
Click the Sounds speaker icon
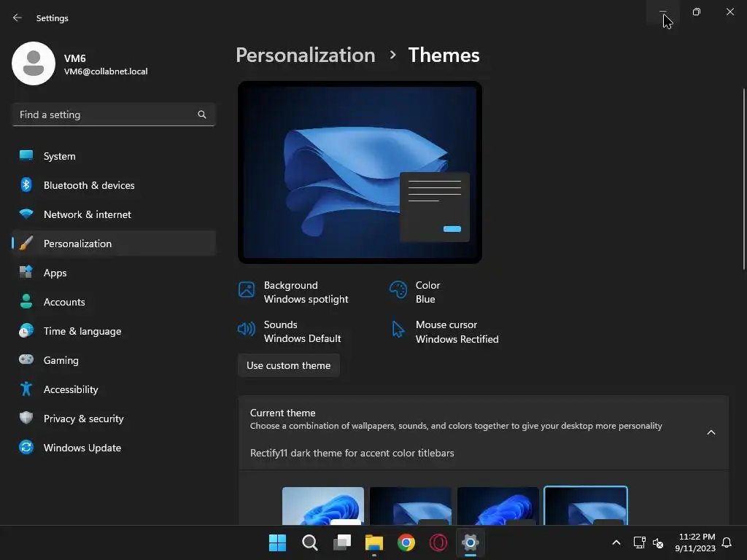[247, 329]
